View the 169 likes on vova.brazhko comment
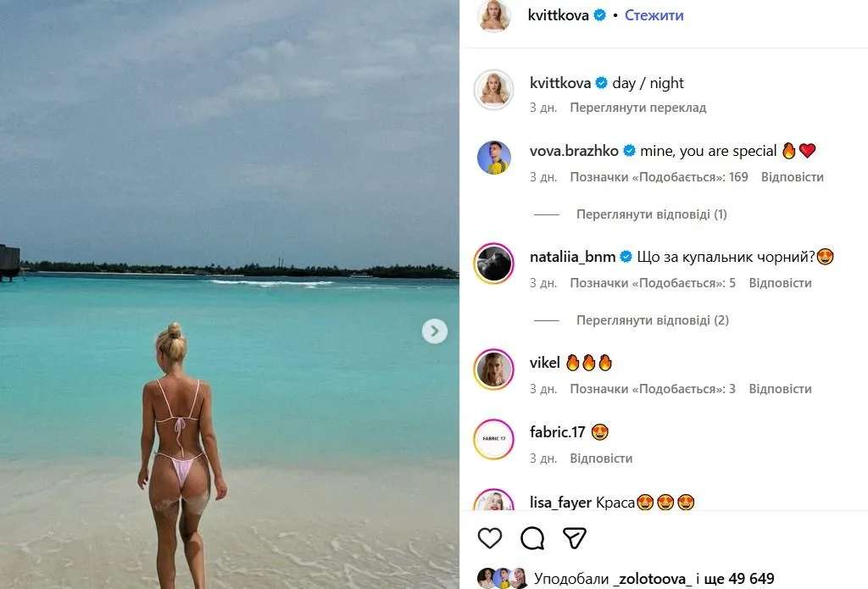 click(659, 177)
